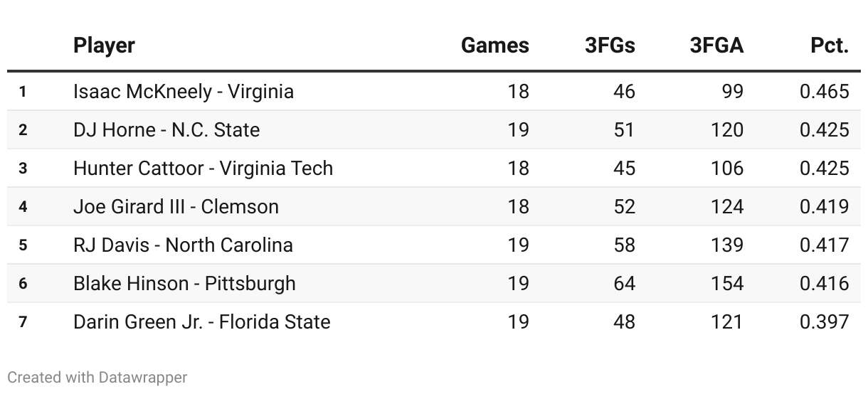The width and height of the screenshot is (868, 394).
Task: Click DJ Horne - N.C. State row name
Action: tap(166, 130)
